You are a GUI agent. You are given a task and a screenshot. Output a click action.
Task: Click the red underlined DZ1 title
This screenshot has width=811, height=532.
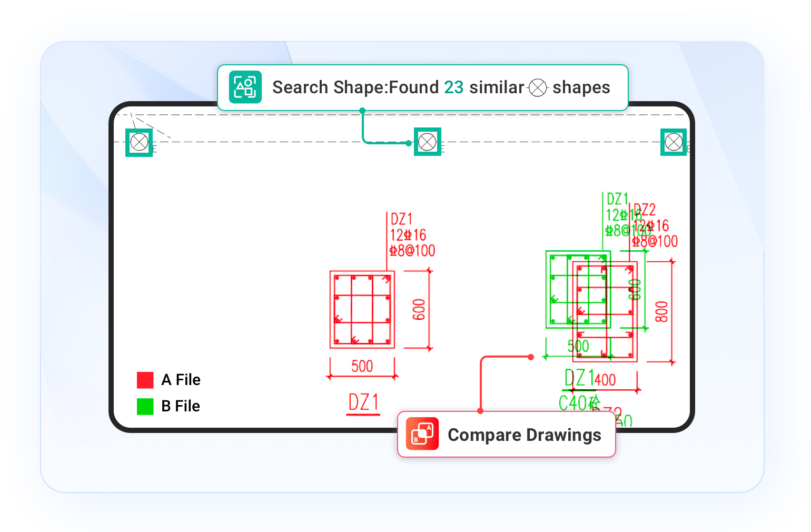click(x=363, y=403)
